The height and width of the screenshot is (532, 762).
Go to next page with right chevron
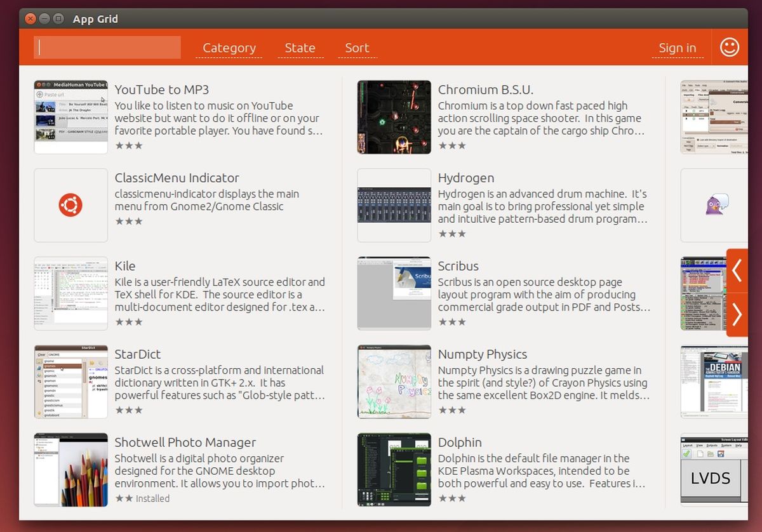(737, 314)
